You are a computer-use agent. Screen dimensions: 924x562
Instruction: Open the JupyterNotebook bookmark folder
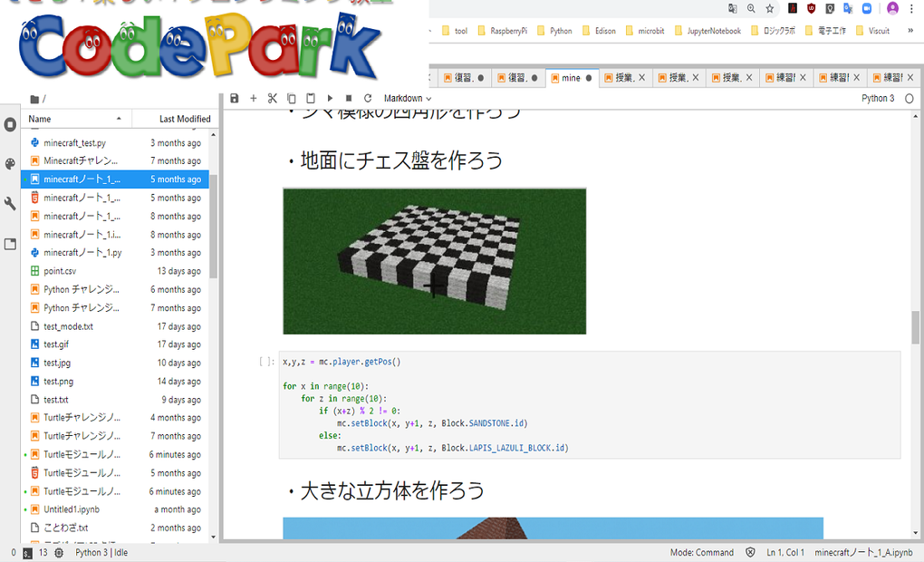pyautogui.click(x=707, y=31)
